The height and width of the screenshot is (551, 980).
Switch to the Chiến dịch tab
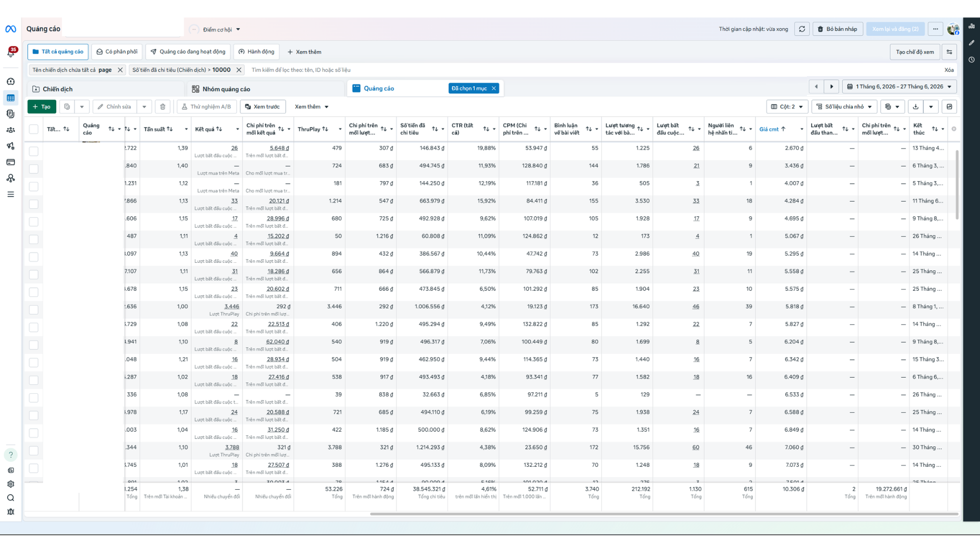pos(106,89)
